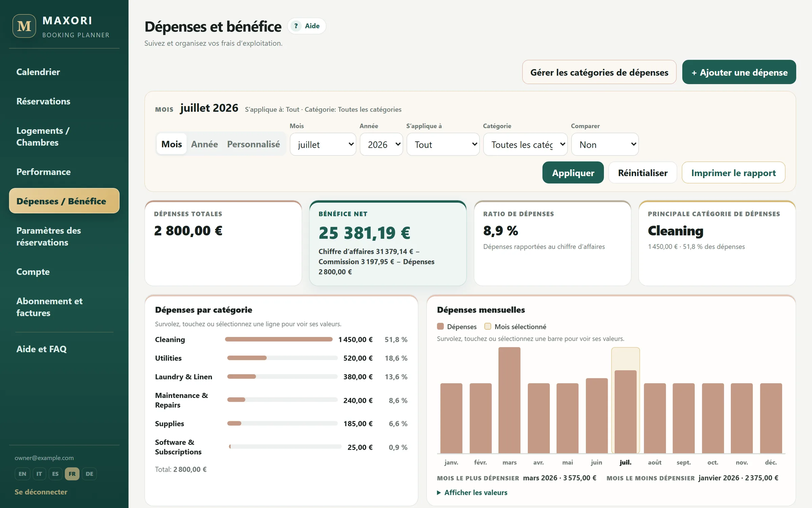
Task: Click the Bénéfice net card
Action: click(388, 243)
